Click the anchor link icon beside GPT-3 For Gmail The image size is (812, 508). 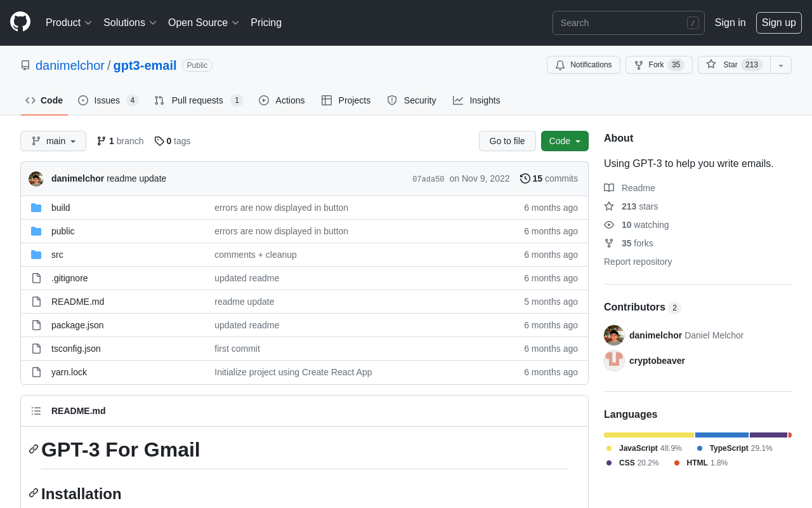34,449
